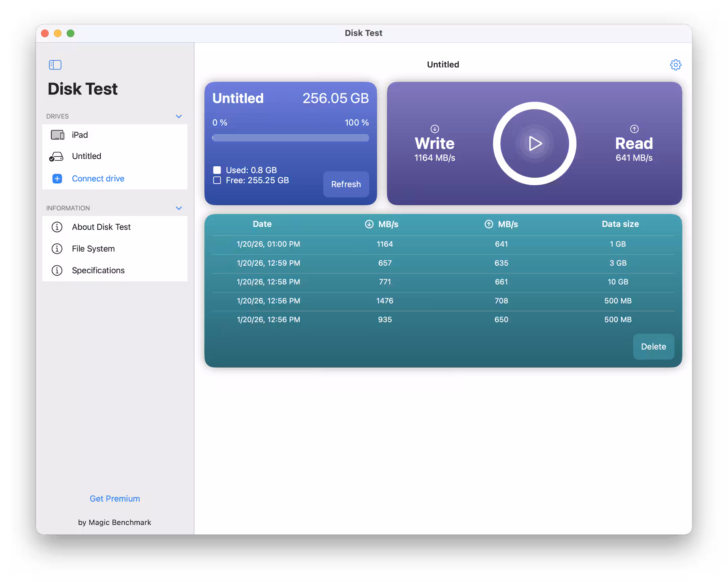Viewport: 728px width, 582px height.
Task: Toggle the sidebar panel icon
Action: click(x=55, y=64)
